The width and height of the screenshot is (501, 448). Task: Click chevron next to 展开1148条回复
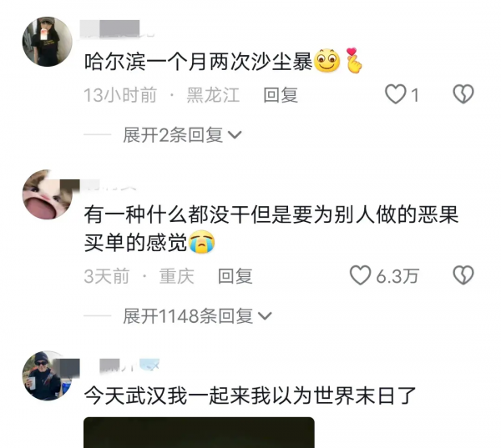pyautogui.click(x=265, y=316)
